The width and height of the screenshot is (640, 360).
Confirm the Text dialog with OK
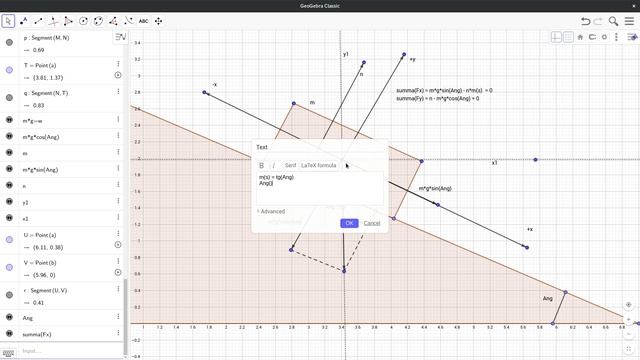(x=349, y=223)
